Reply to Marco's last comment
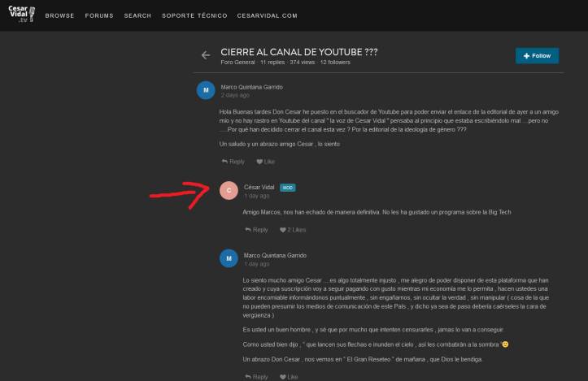The image size is (588, 381). point(256,377)
